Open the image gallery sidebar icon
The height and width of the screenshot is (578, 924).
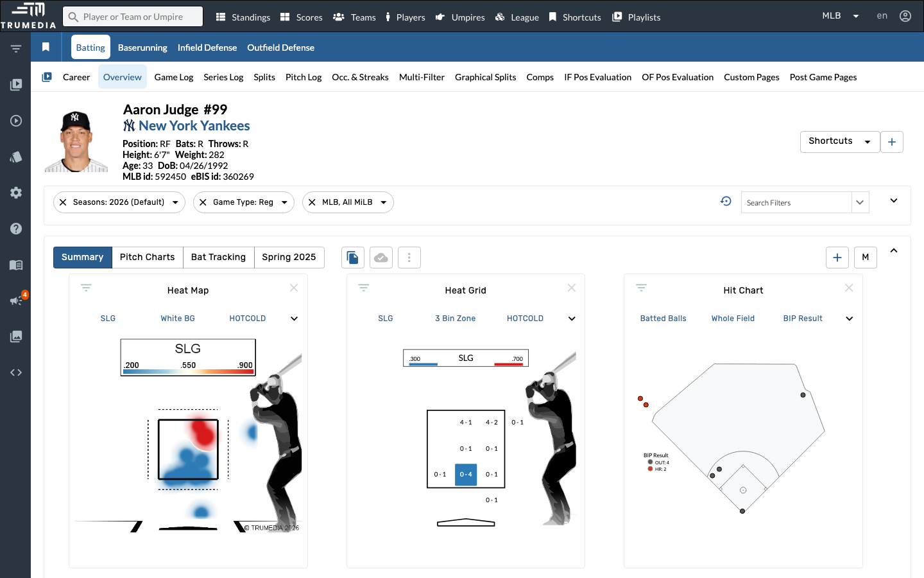(16, 336)
